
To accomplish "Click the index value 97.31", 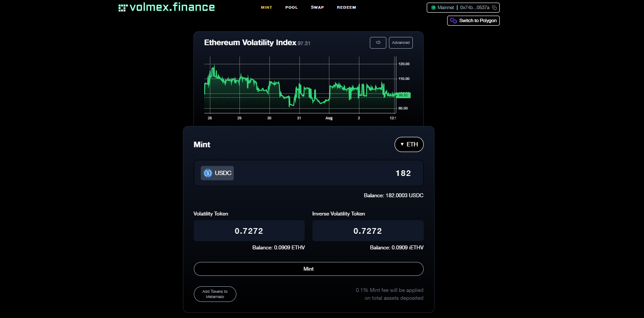I will (x=304, y=43).
